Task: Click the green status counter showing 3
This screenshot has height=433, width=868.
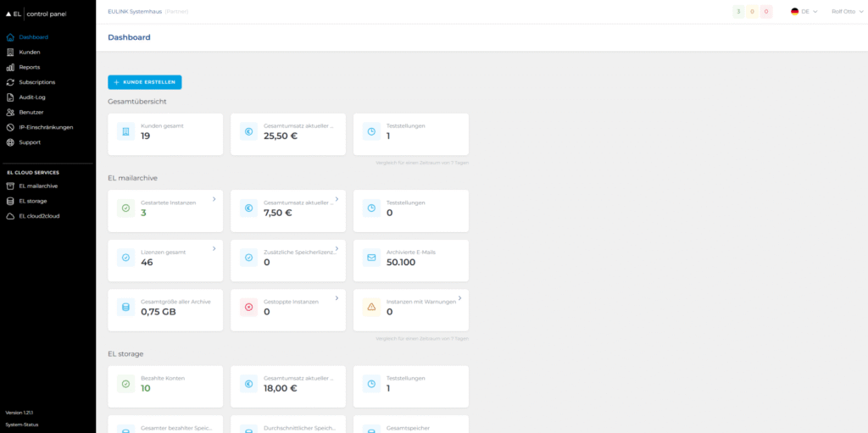Action: click(x=738, y=12)
